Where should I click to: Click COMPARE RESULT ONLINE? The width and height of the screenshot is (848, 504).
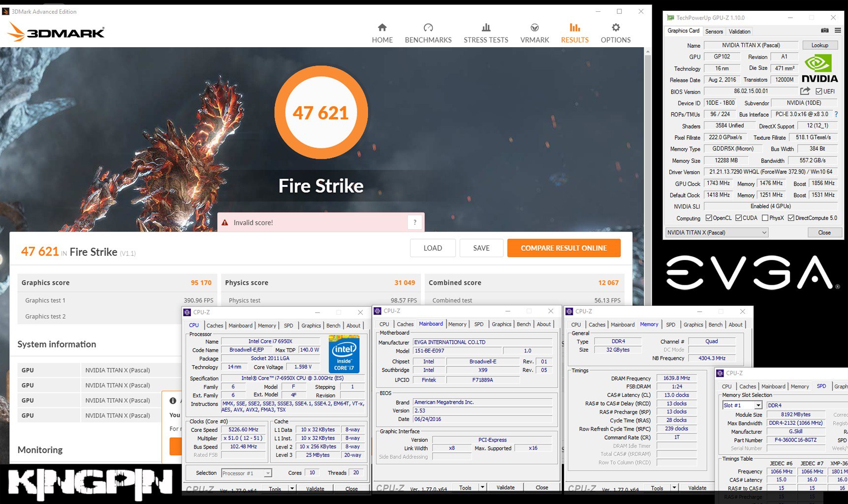click(x=564, y=248)
